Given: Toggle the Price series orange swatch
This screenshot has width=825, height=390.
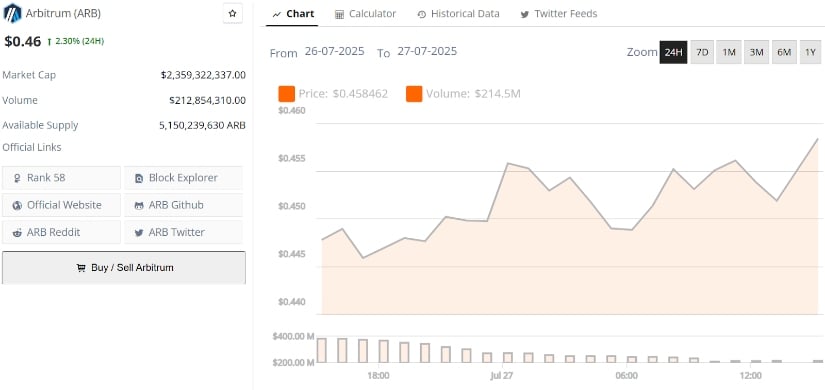Looking at the screenshot, I should click(x=287, y=94).
